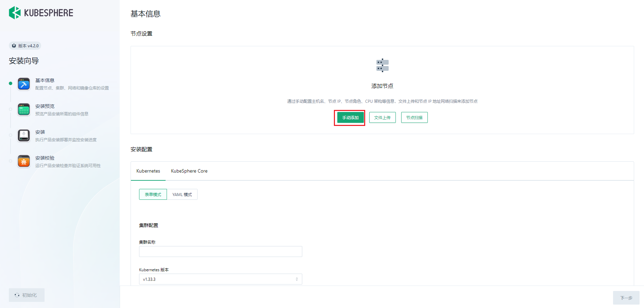Screen dimensions: 644x308
Task: Click the KubeSphere logo
Action: click(x=41, y=13)
